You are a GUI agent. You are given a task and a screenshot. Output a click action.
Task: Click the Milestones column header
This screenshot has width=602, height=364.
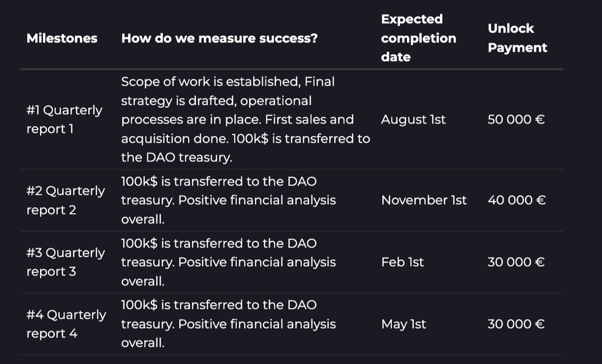(62, 38)
